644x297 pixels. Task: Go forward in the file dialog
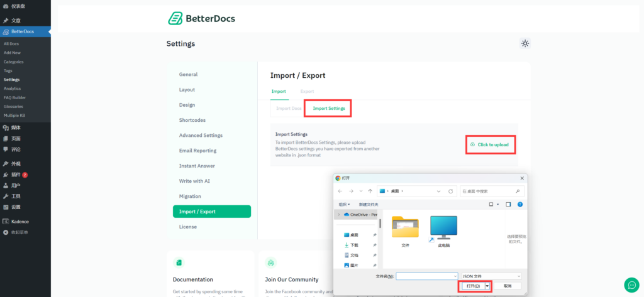click(351, 191)
